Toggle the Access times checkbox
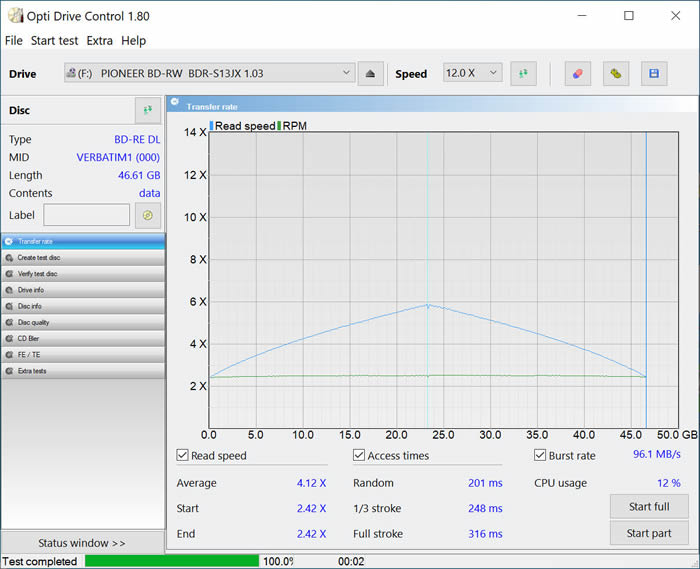 click(360, 456)
